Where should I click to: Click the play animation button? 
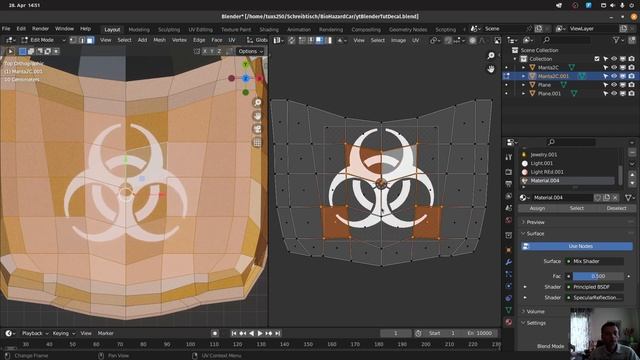coord(260,333)
